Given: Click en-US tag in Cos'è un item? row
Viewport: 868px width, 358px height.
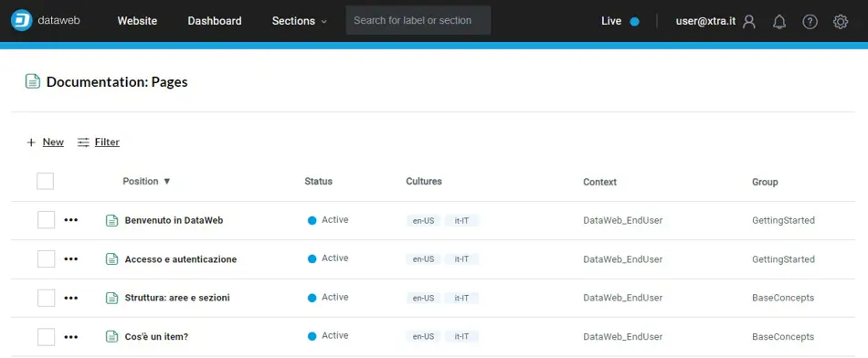Looking at the screenshot, I should [423, 336].
